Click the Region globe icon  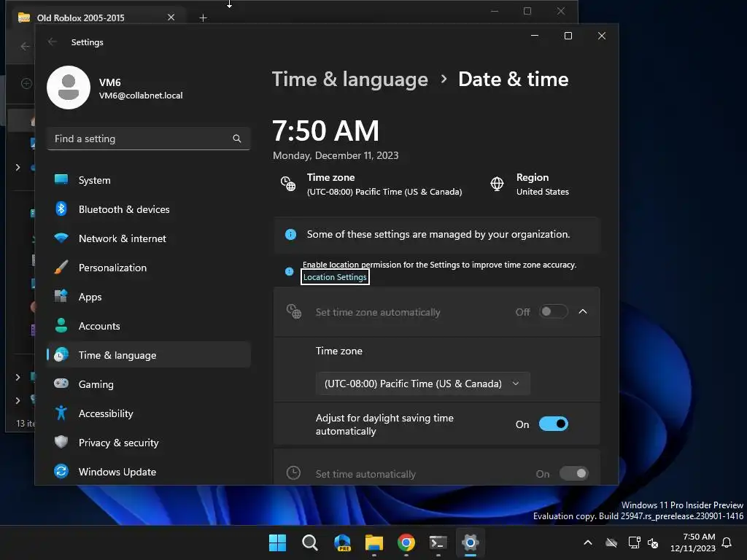[x=497, y=184]
